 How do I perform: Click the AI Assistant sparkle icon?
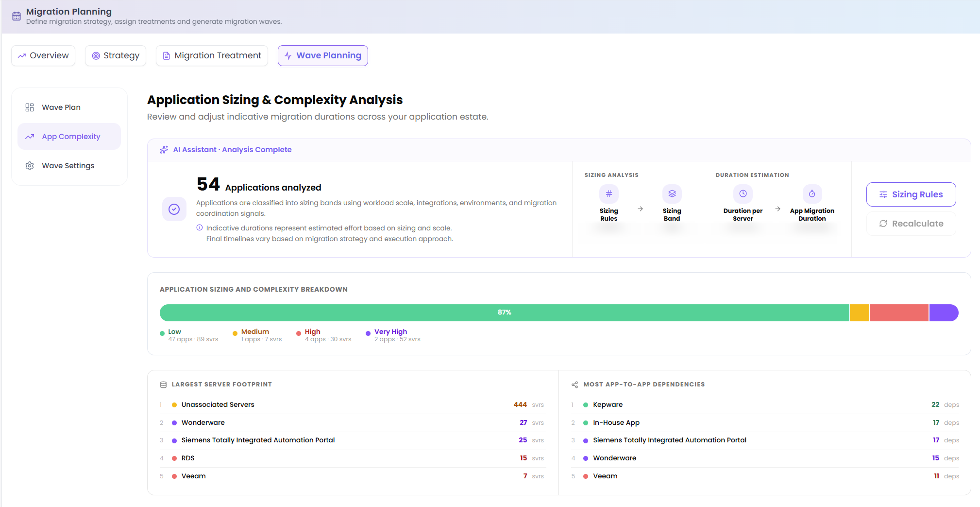[x=164, y=150]
